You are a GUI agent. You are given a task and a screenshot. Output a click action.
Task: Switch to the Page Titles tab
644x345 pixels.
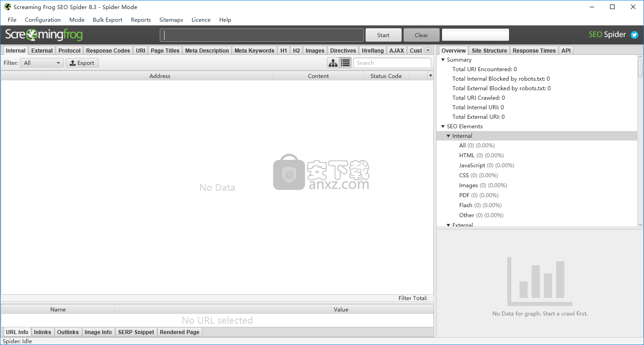165,51
